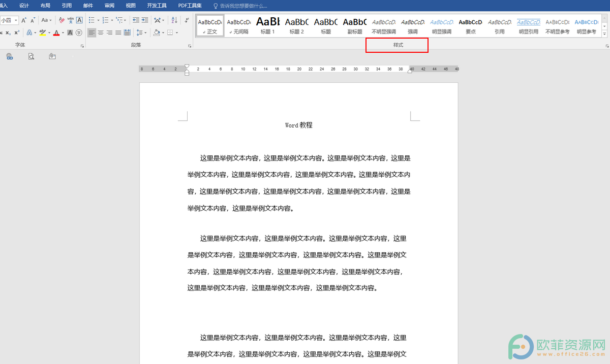Image resolution: width=610 pixels, height=364 pixels.
Task: Apply the 副标题 style
Action: click(355, 25)
